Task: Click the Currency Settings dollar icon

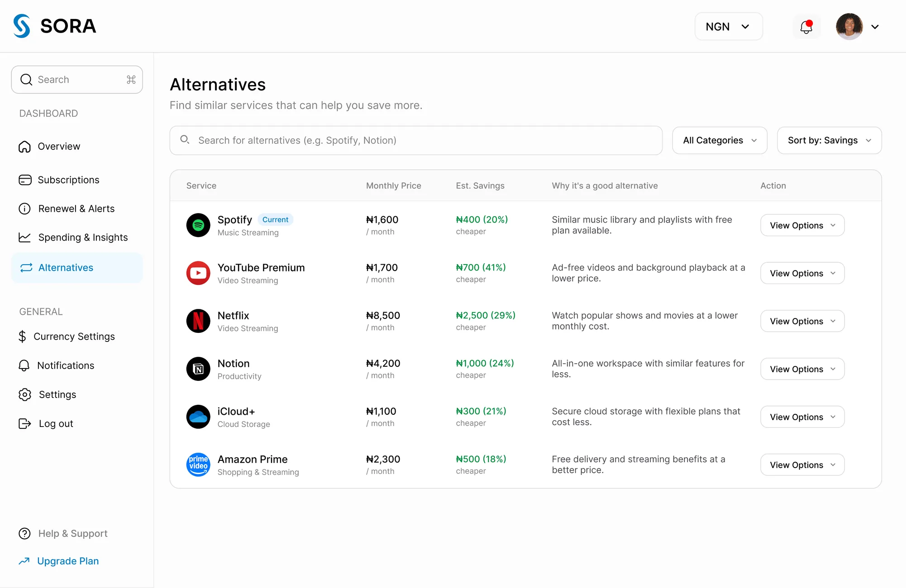Action: (x=22, y=337)
